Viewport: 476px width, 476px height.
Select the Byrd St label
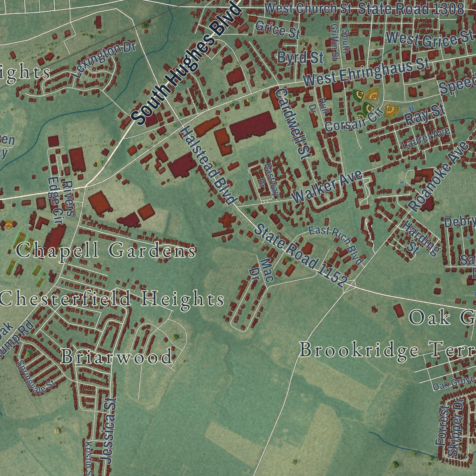[x=300, y=58]
